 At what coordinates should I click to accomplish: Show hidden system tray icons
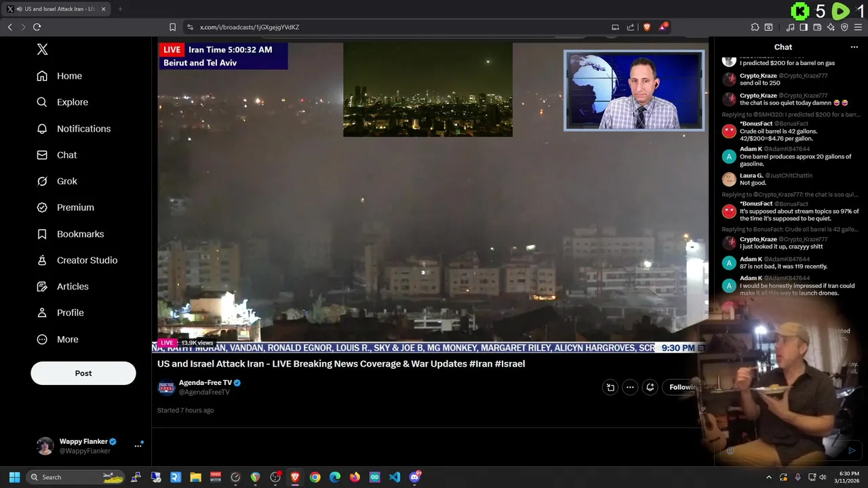[x=768, y=477]
